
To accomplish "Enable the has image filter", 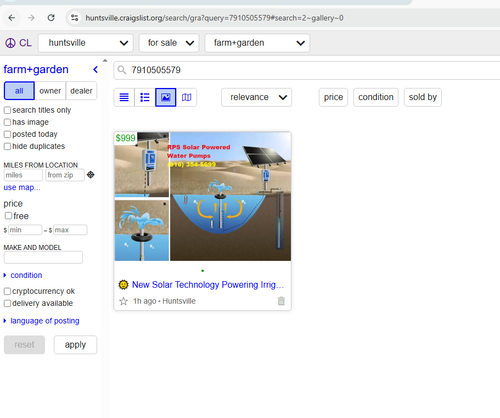I will click(x=7, y=122).
